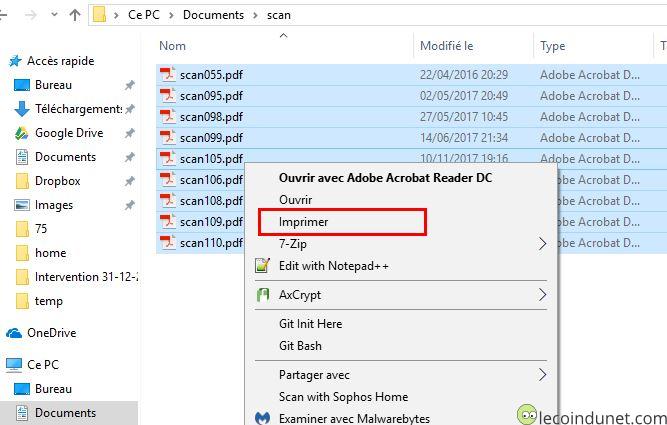Choose Scan with Sophos Home

pyautogui.click(x=343, y=397)
